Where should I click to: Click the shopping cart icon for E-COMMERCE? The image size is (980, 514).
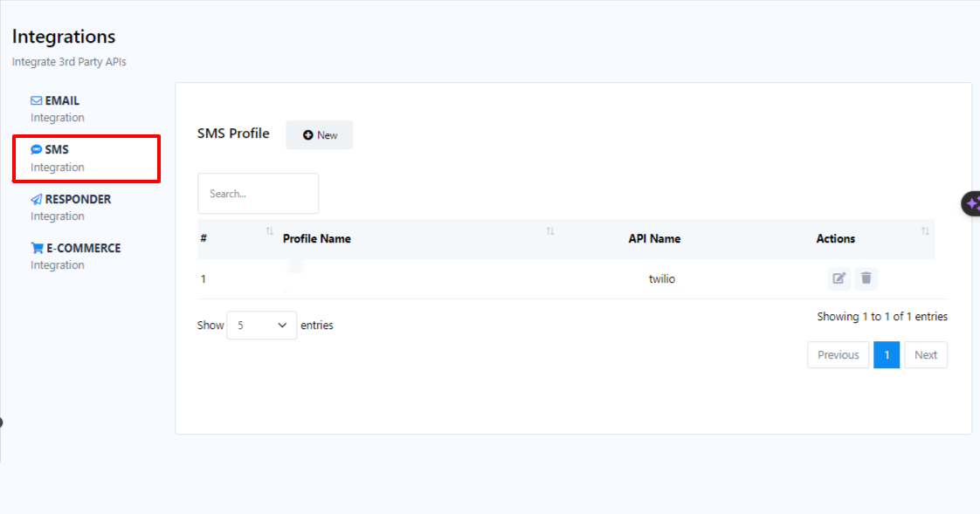pyautogui.click(x=37, y=248)
